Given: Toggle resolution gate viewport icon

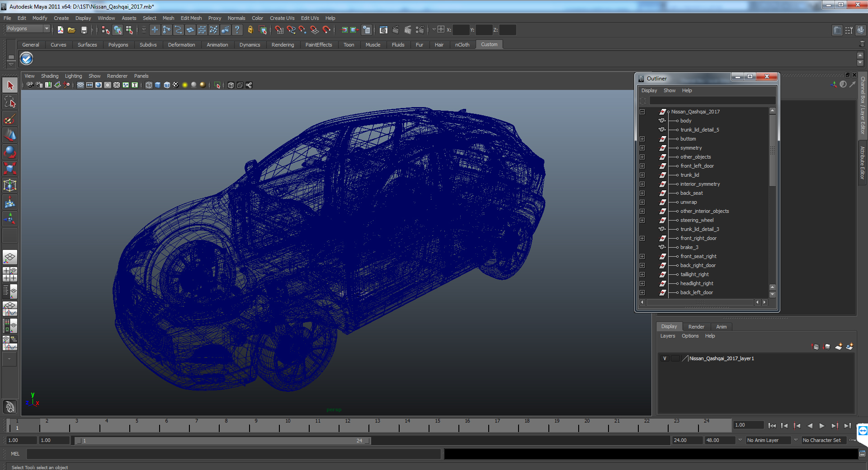Looking at the screenshot, I should 99,85.
